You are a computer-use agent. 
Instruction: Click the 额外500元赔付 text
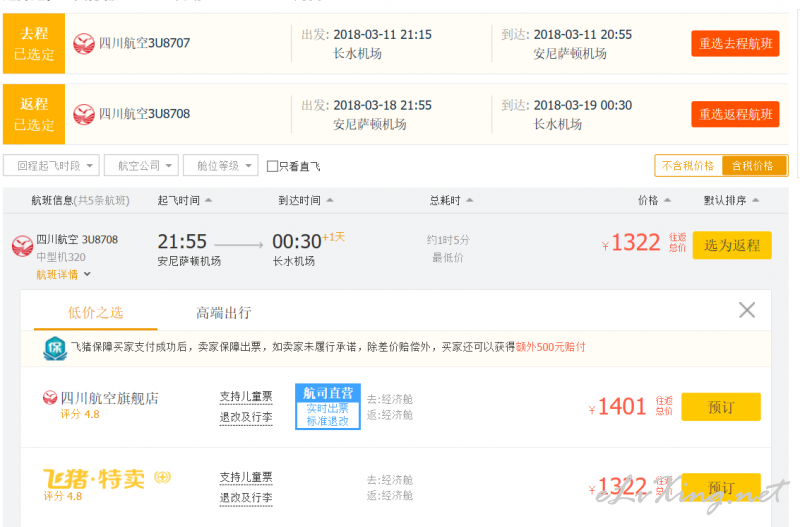click(551, 347)
